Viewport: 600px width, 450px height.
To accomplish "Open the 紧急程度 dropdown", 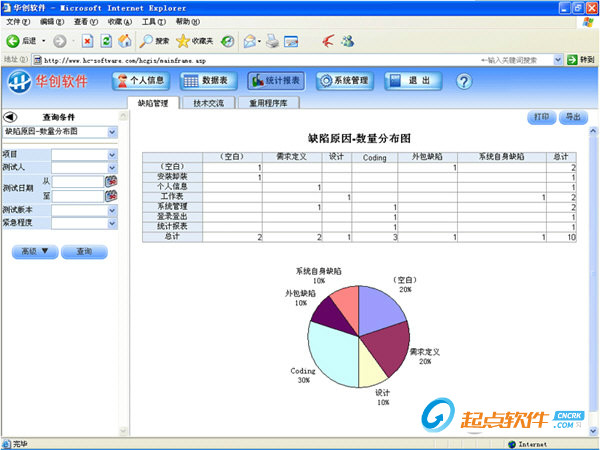I will click(112, 223).
